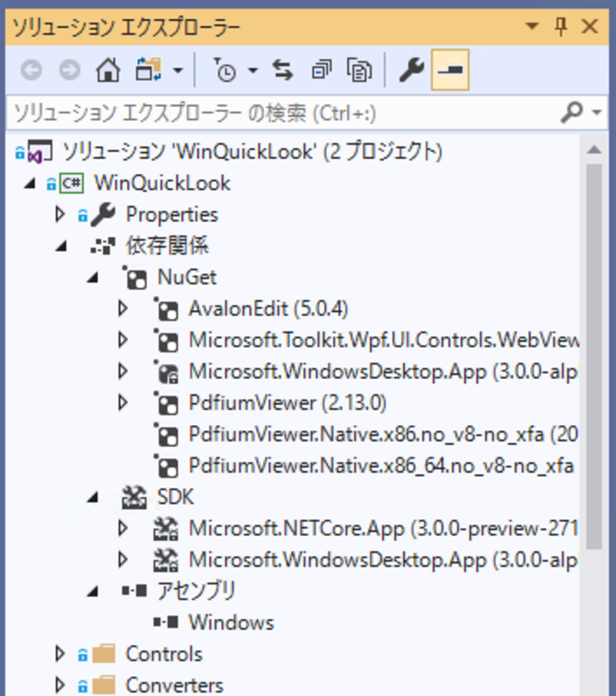The image size is (616, 696).
Task: Select the Converters folder label
Action: 174,685
